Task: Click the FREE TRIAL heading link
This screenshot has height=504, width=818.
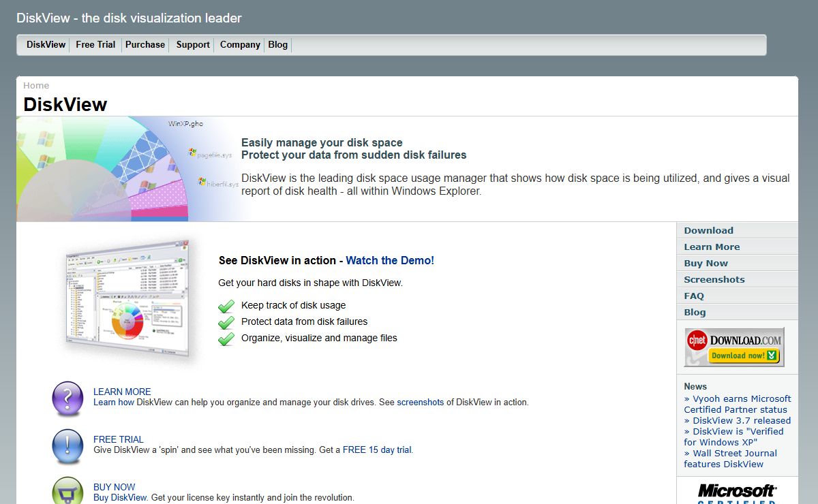Action: pyautogui.click(x=119, y=439)
